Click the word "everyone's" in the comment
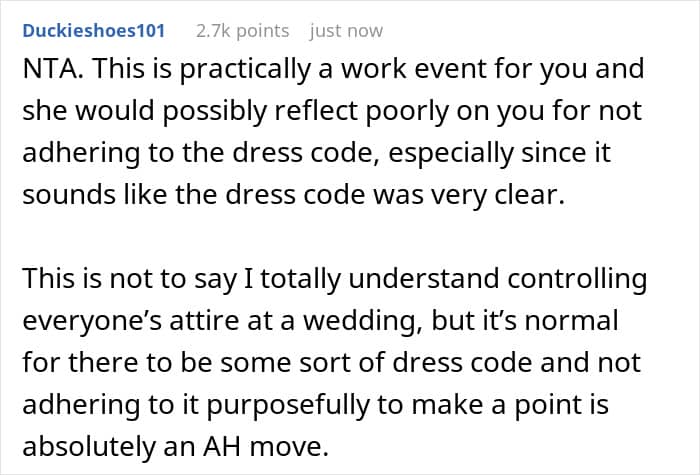Screen dimensions: 700x475 (x=92, y=321)
